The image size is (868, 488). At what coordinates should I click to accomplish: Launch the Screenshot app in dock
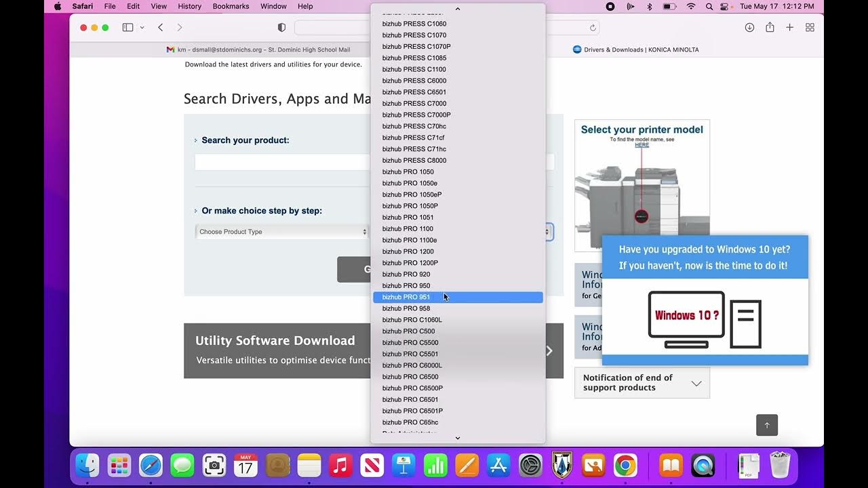(214, 466)
